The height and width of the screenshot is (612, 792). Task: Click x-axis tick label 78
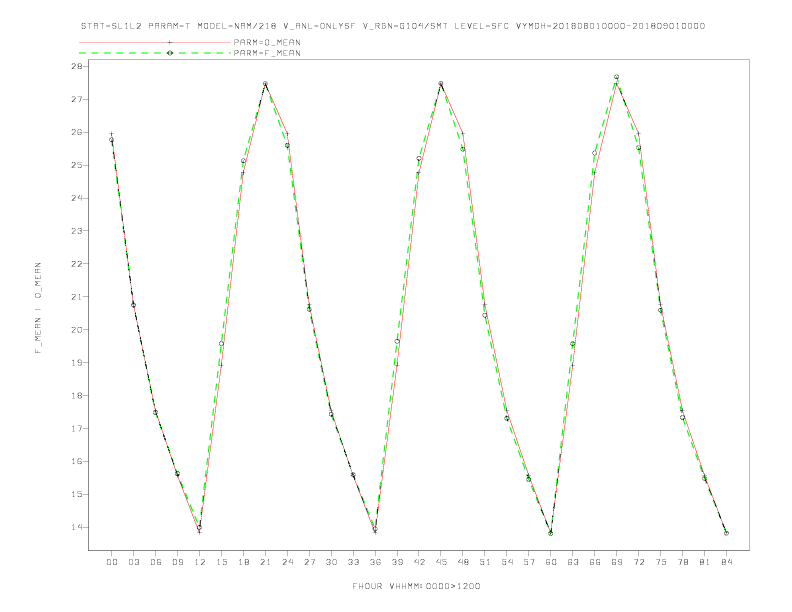coord(682,562)
